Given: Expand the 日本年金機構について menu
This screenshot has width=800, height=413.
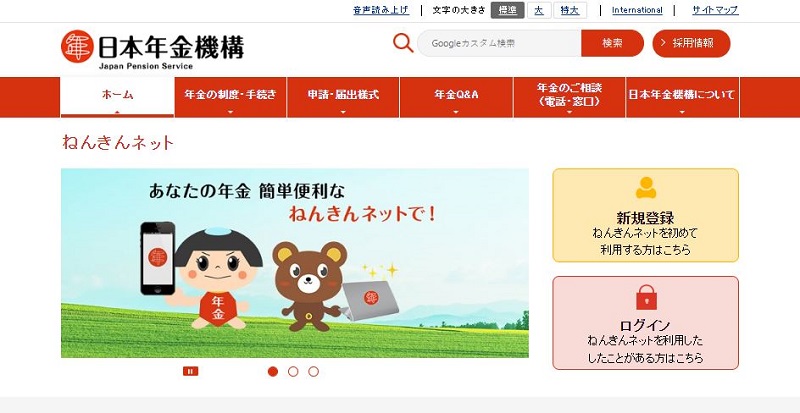Looking at the screenshot, I should [682, 98].
